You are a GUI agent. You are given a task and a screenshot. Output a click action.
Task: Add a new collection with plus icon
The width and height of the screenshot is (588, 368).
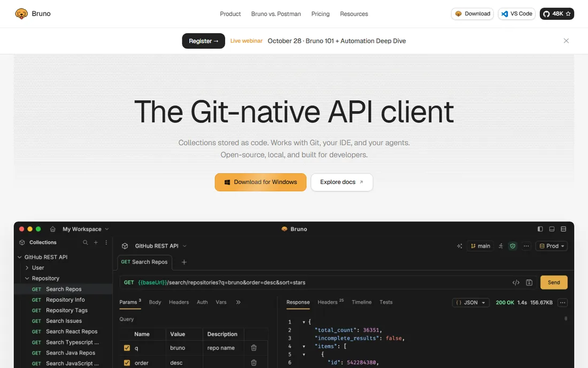point(96,242)
